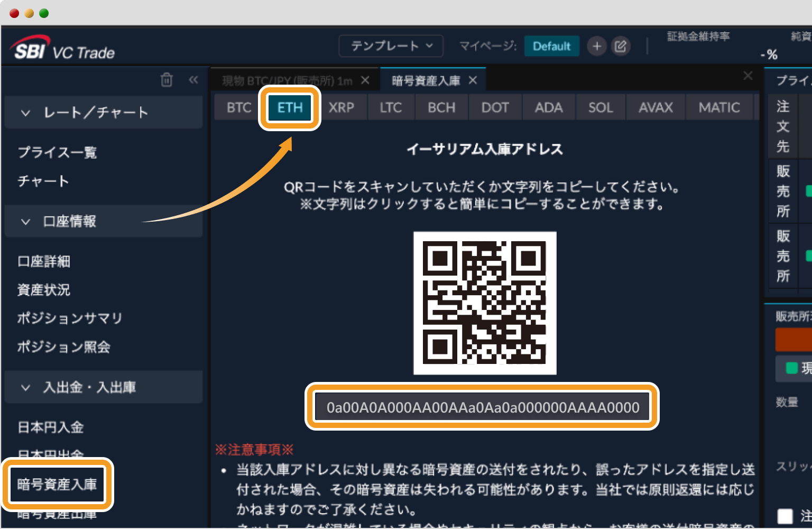Select the SOL currency tab
The width and height of the screenshot is (812, 529).
[x=601, y=107]
